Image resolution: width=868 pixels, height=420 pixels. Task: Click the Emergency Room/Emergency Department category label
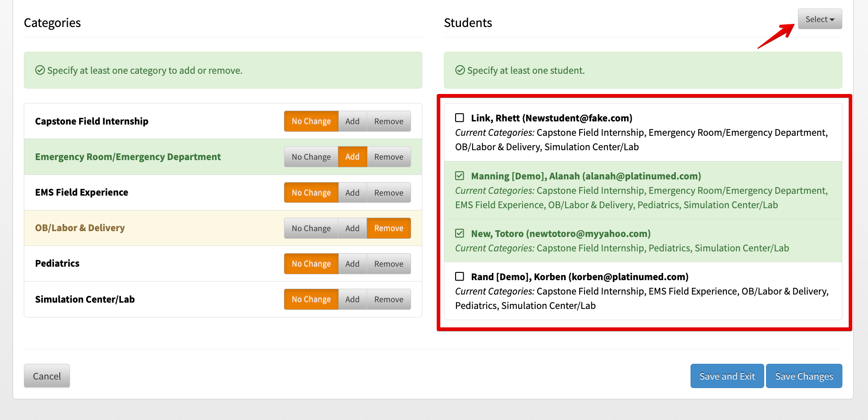(128, 157)
